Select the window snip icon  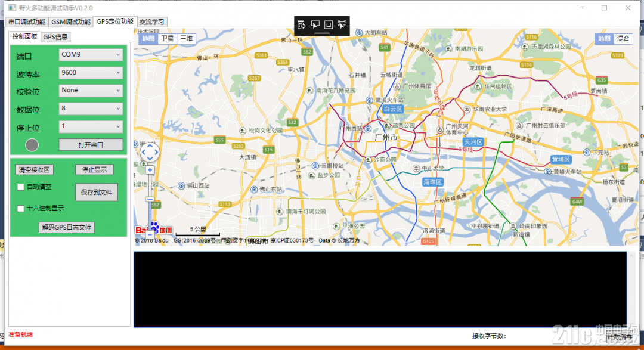pyautogui.click(x=329, y=24)
